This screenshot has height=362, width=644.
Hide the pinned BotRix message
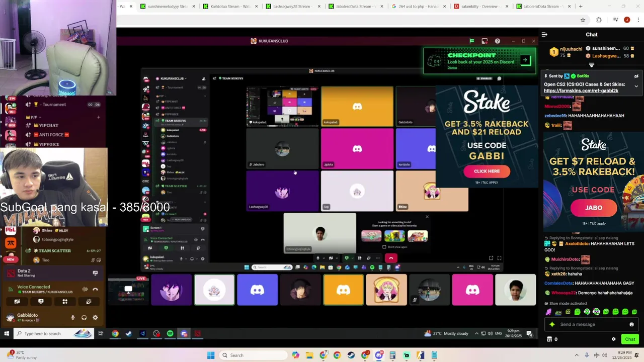click(x=636, y=76)
